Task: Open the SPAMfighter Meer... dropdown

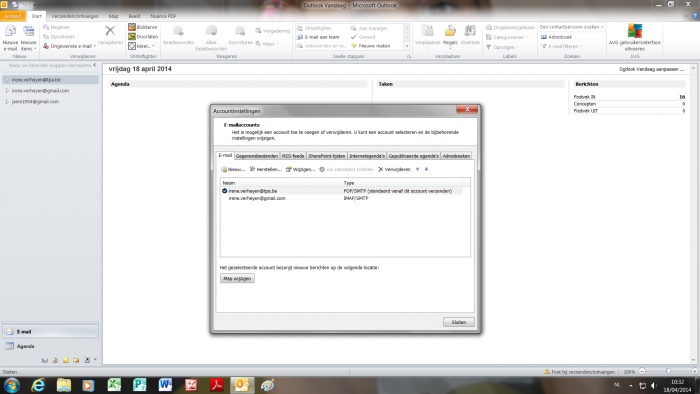Action: (142, 46)
